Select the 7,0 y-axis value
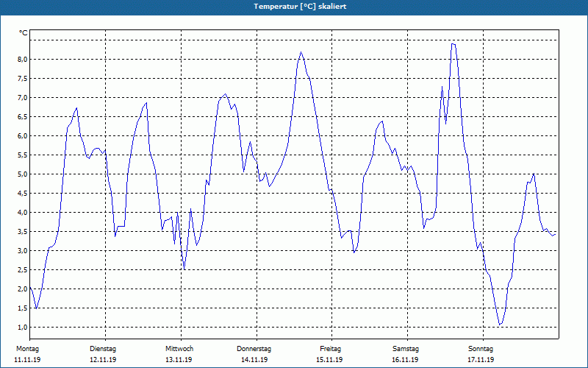Viewport: 588px width, 368px height. coord(23,98)
